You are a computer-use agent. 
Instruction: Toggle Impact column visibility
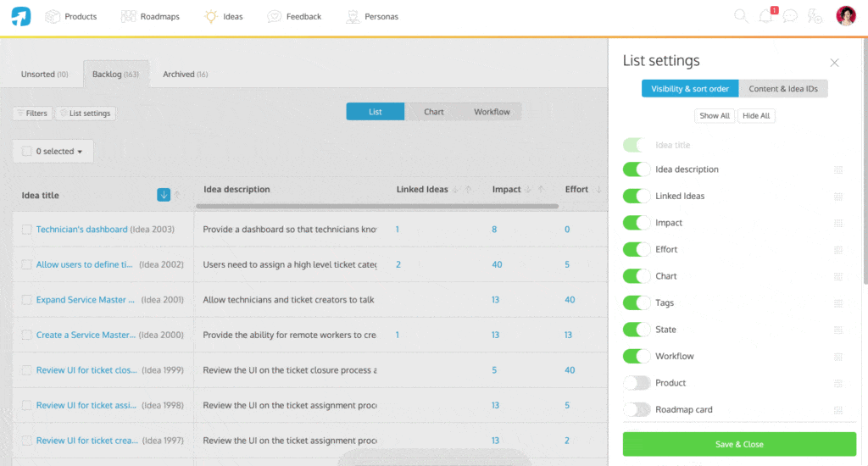(x=636, y=223)
